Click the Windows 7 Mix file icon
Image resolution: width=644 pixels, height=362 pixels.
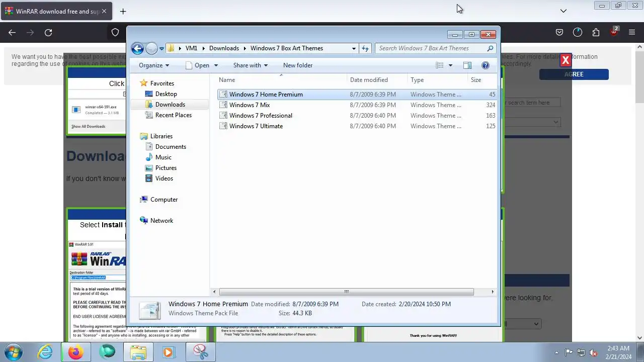(223, 105)
